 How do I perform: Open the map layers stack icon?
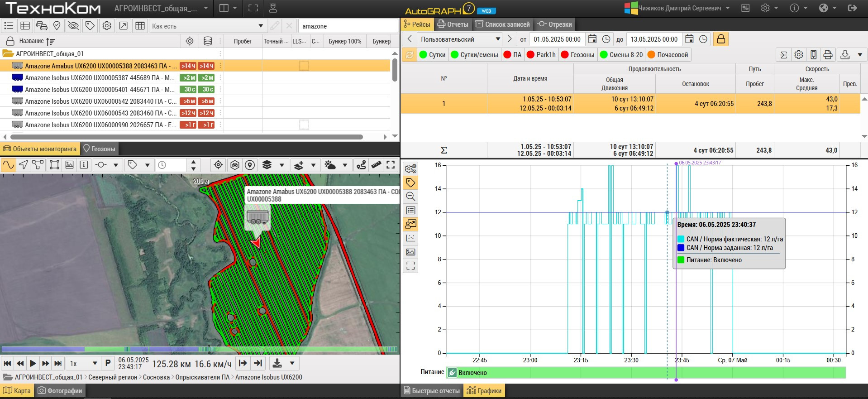pyautogui.click(x=267, y=165)
